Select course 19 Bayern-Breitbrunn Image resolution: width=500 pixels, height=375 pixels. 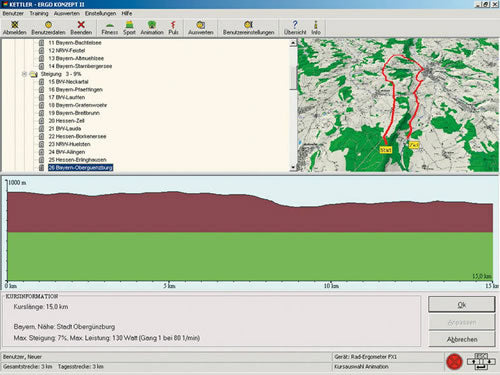[x=74, y=113]
